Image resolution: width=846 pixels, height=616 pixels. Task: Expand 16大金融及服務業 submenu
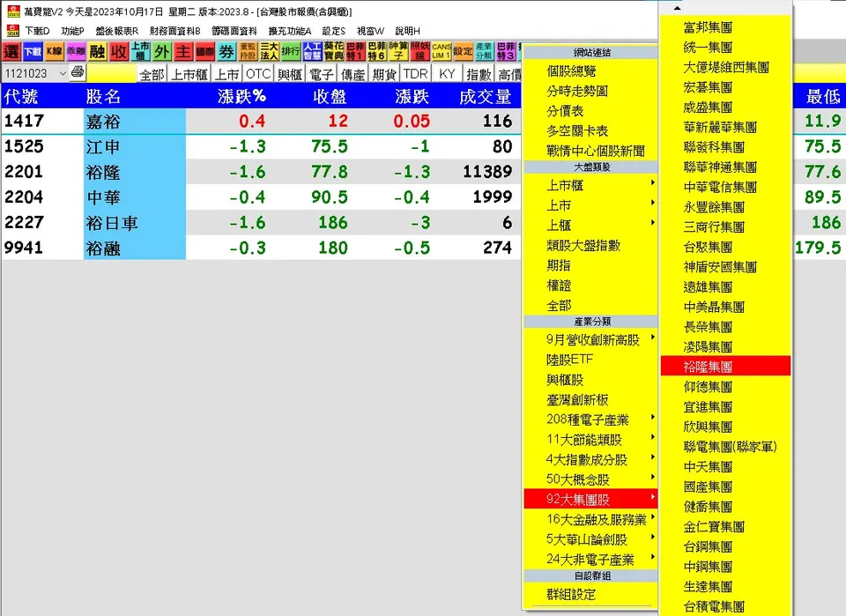point(590,519)
